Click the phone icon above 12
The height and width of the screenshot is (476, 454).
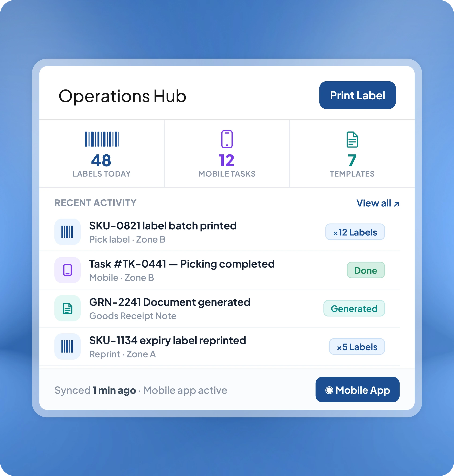click(227, 139)
